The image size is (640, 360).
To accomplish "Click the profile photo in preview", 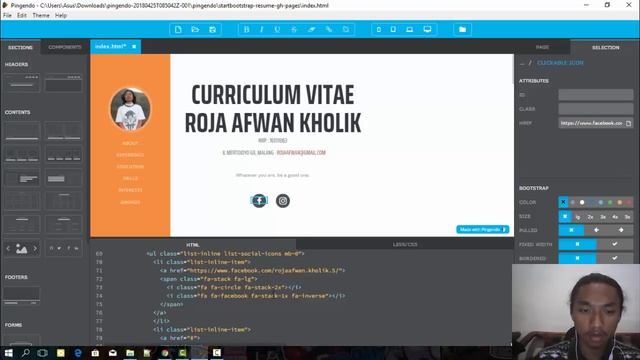I will 130,109.
